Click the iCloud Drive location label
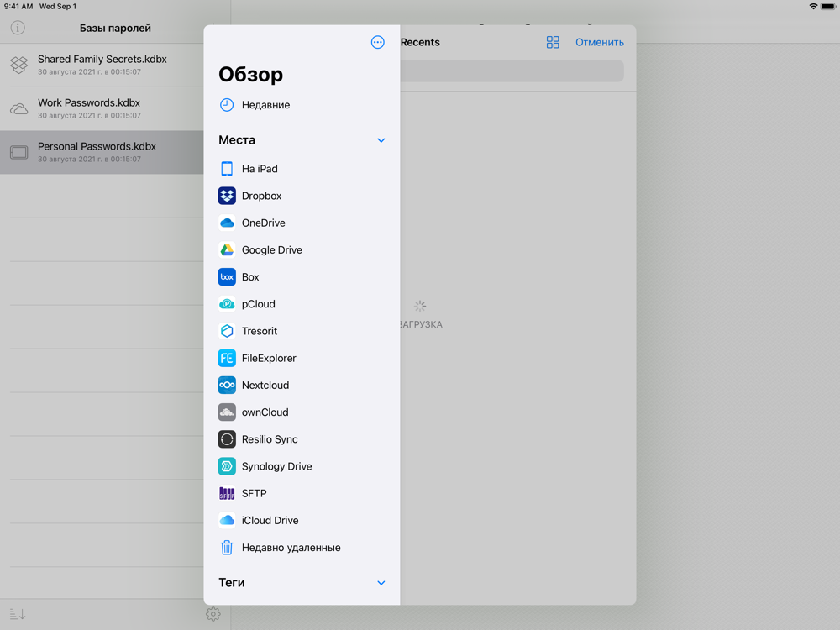This screenshot has height=630, width=840. coord(270,521)
